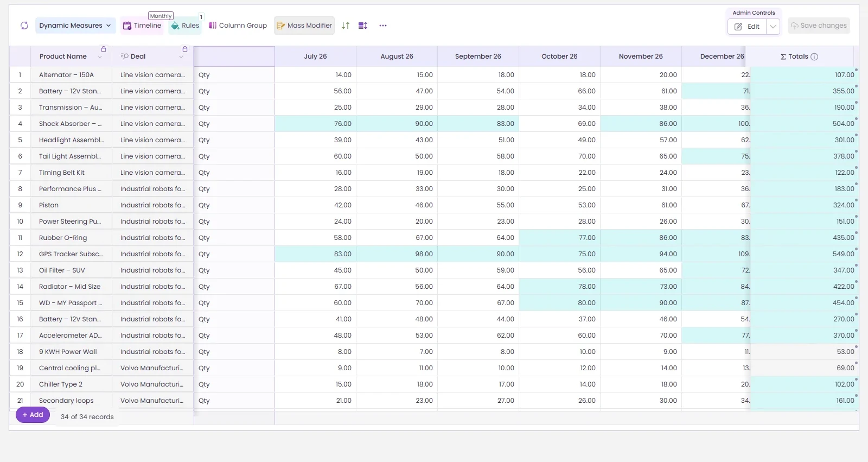Image resolution: width=868 pixels, height=462 pixels.
Task: Click the 34 of 34 records label
Action: (87, 417)
